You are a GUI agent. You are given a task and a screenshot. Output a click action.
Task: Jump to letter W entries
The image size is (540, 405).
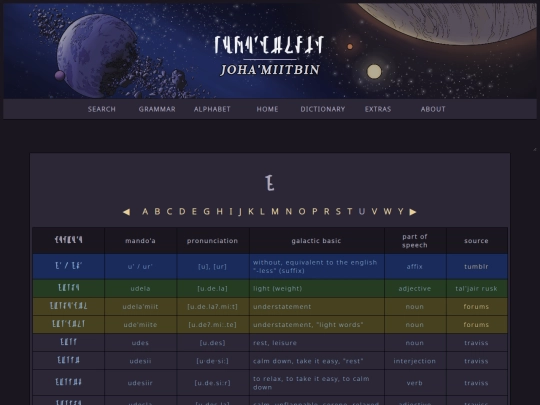click(x=388, y=211)
